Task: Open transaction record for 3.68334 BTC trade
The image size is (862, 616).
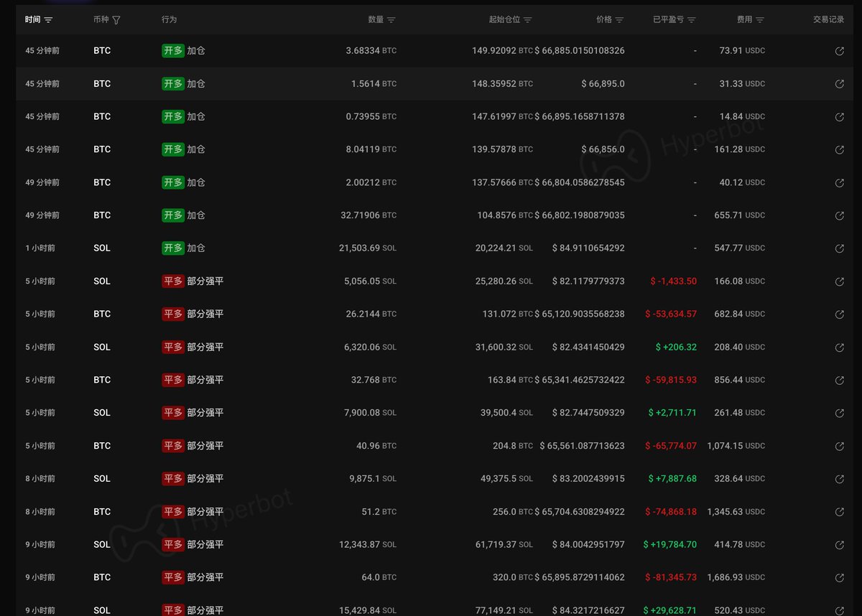Action: coord(839,51)
